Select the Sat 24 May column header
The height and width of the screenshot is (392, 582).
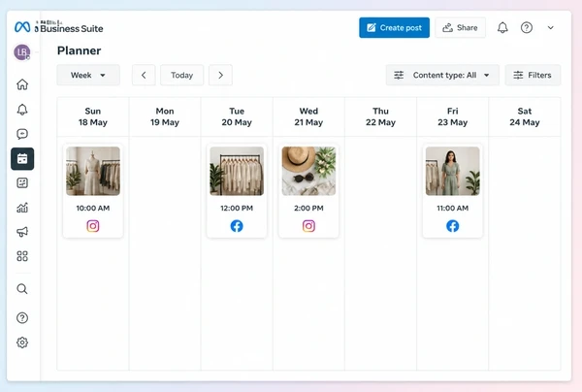click(525, 116)
